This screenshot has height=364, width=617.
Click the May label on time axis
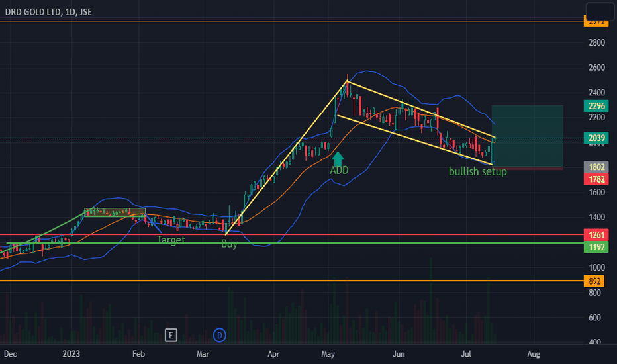point(328,354)
